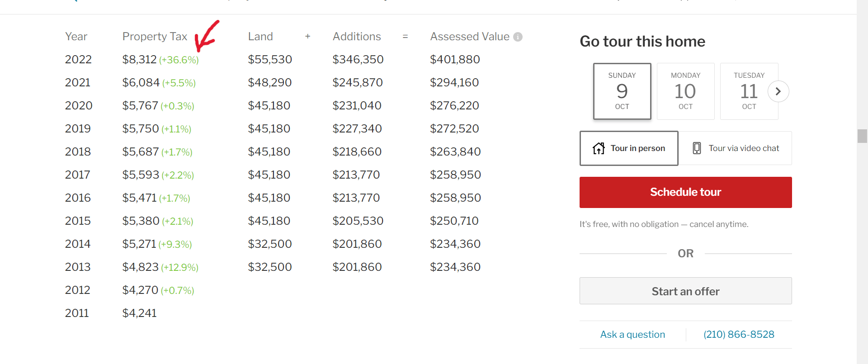Viewport: 868px width, 364px height.
Task: Choose Monday 10 OCT as tour date
Action: (x=685, y=91)
